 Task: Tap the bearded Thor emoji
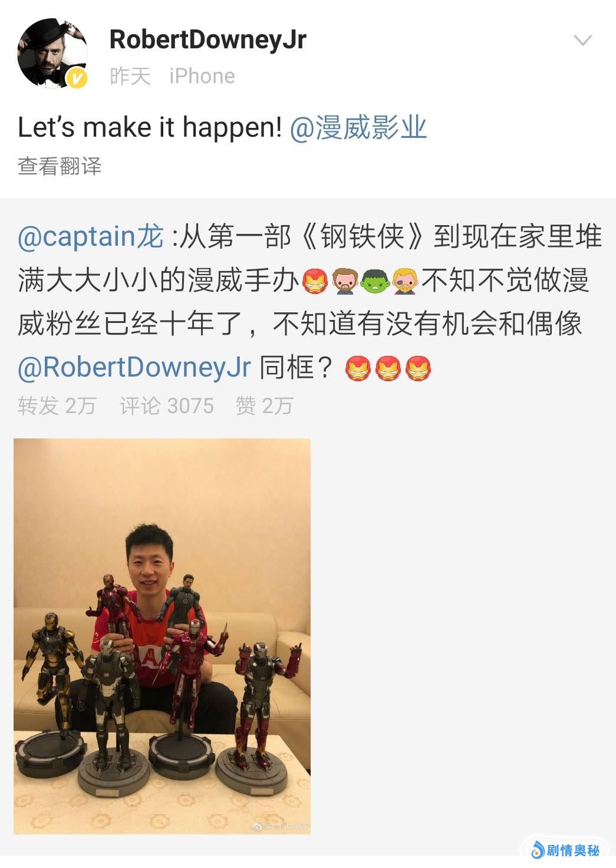pyautogui.click(x=345, y=280)
